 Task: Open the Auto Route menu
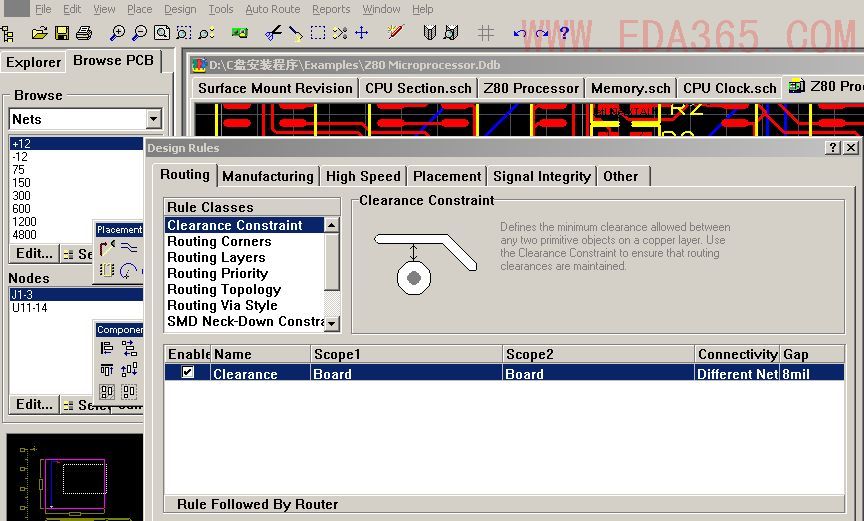[x=273, y=9]
